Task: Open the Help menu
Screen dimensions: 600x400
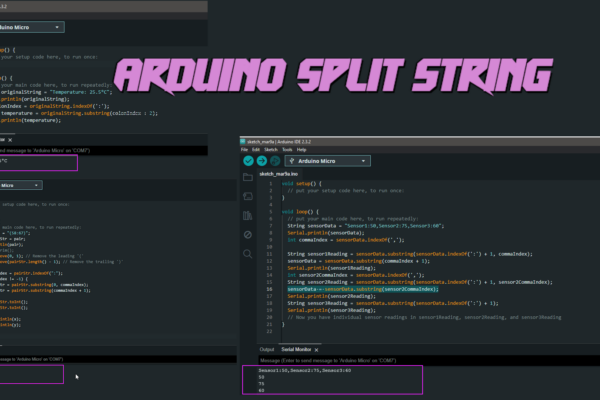Action: pyautogui.click(x=302, y=150)
